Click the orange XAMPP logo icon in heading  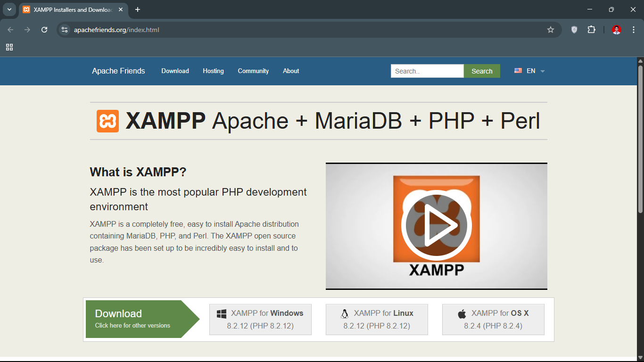(107, 121)
